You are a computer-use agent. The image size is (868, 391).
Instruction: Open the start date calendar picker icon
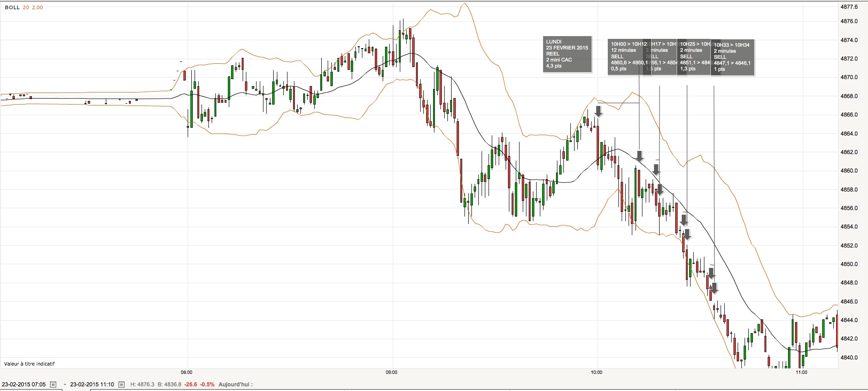(x=53, y=385)
